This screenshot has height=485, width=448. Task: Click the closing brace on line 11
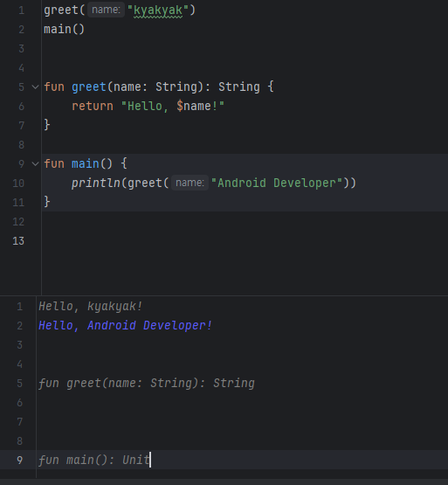coord(47,202)
